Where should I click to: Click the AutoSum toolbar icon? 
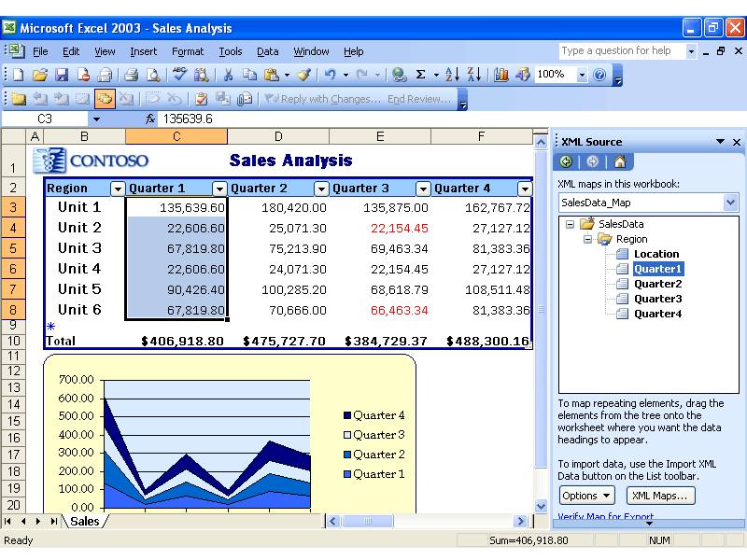click(x=420, y=75)
